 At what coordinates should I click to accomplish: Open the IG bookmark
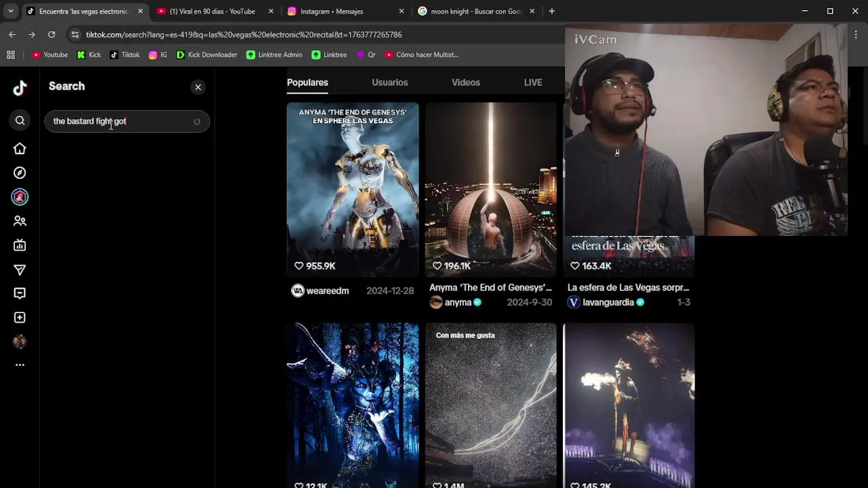[x=158, y=55]
